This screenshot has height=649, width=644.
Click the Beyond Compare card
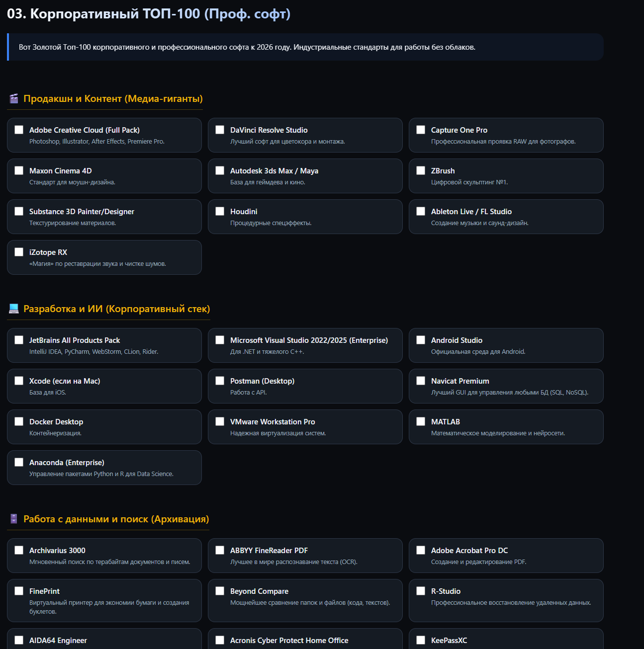pos(305,600)
